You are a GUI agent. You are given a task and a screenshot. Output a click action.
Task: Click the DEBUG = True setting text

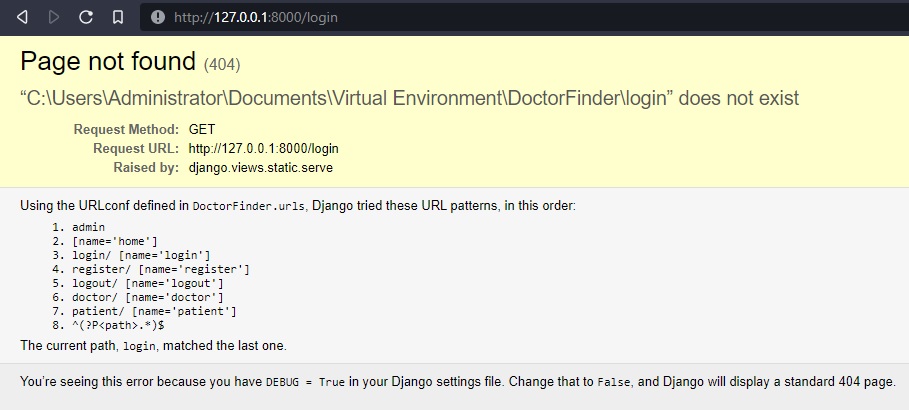click(x=305, y=383)
